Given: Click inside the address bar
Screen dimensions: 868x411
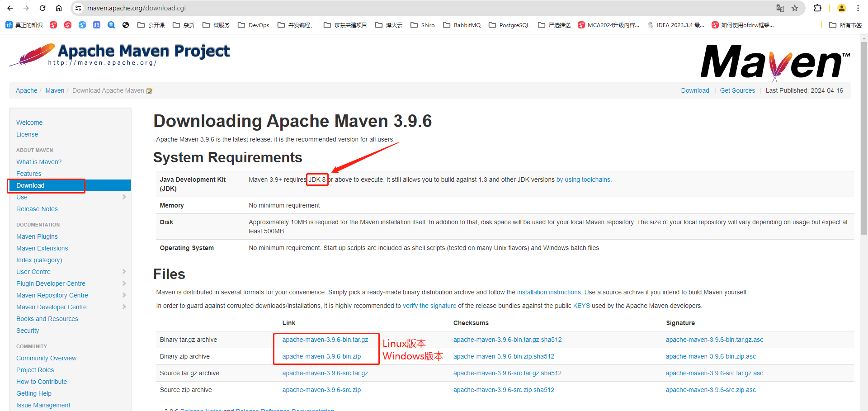Looking at the screenshot, I should (x=181, y=8).
